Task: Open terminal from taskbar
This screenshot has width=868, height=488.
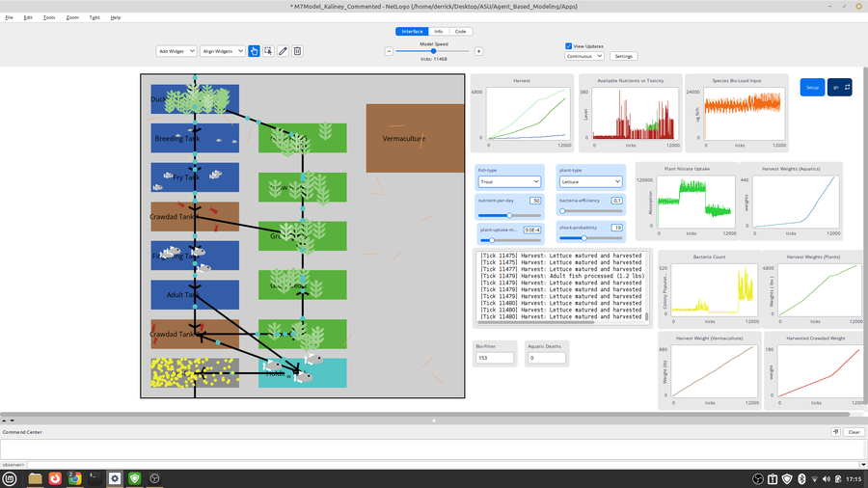Action: pyautogui.click(x=95, y=478)
